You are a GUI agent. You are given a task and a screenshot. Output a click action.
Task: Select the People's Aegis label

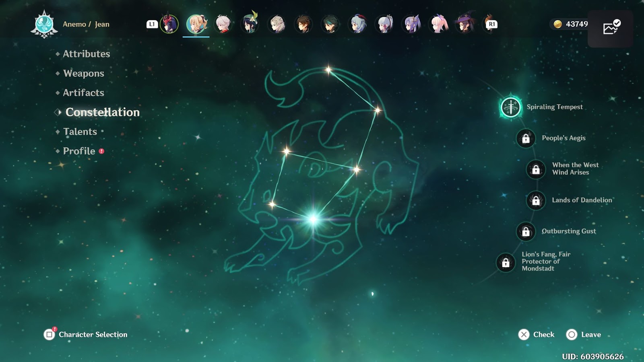click(563, 138)
